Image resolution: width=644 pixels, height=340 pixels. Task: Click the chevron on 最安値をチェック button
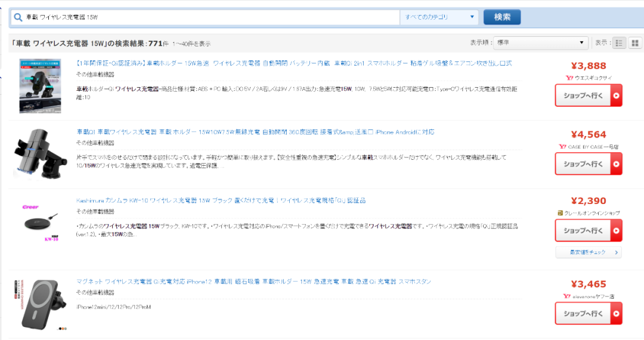click(616, 252)
